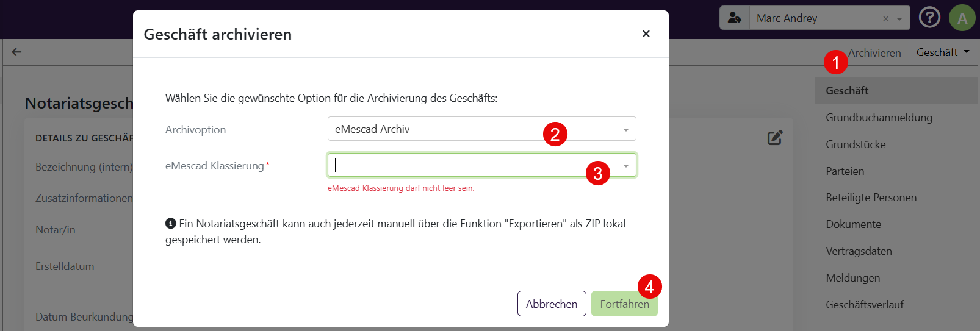The height and width of the screenshot is (331, 980).
Task: Open Geschäftsverlauf in the sidebar
Action: 864,305
